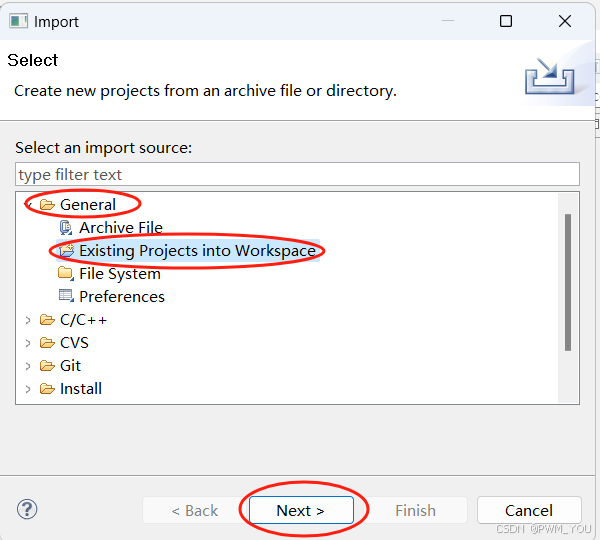Click the C/C++ folder icon

pyautogui.click(x=47, y=320)
